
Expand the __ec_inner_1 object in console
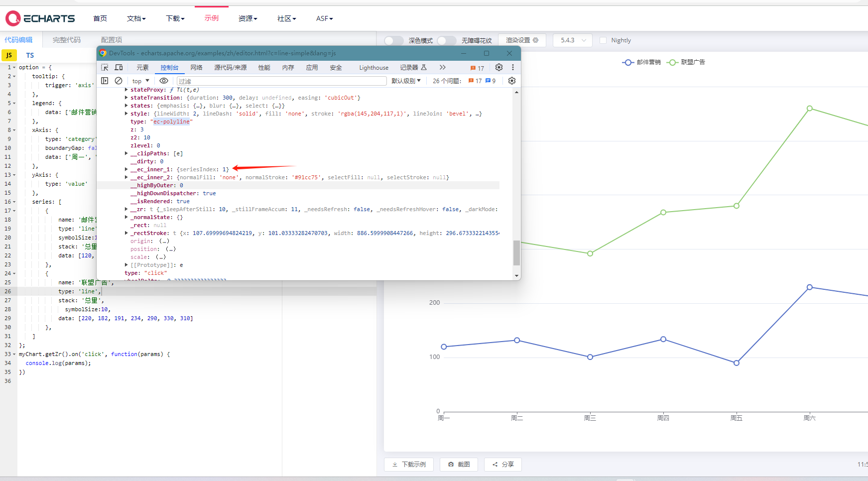126,169
